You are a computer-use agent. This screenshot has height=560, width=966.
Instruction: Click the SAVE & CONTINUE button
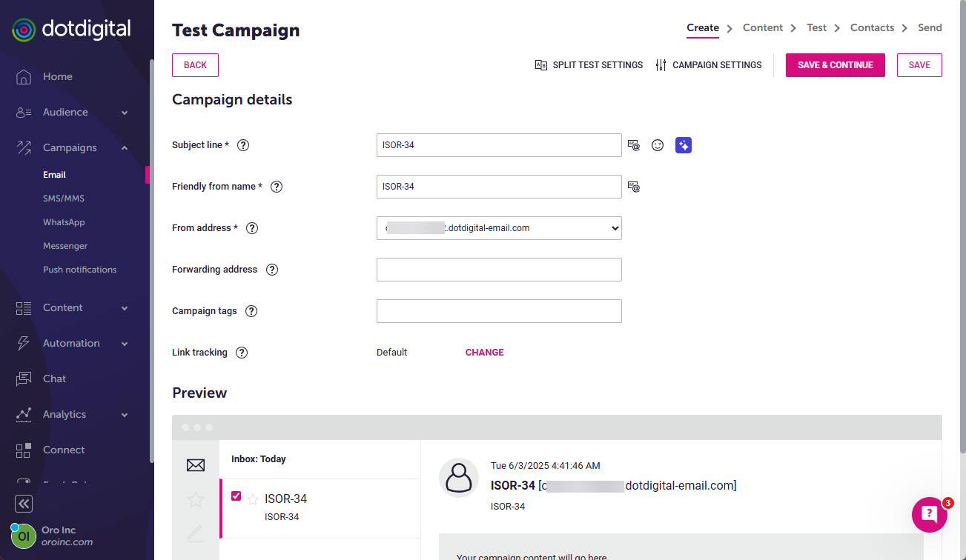(835, 65)
